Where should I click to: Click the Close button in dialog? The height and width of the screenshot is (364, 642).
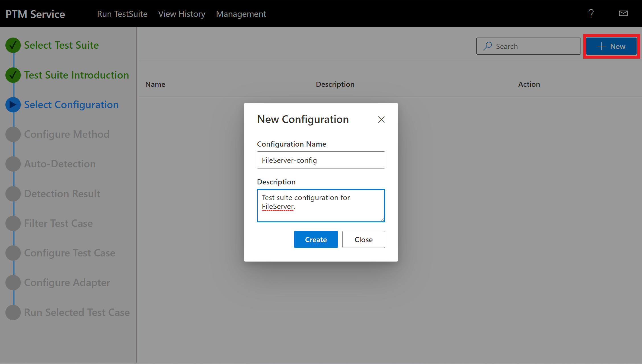pyautogui.click(x=364, y=239)
